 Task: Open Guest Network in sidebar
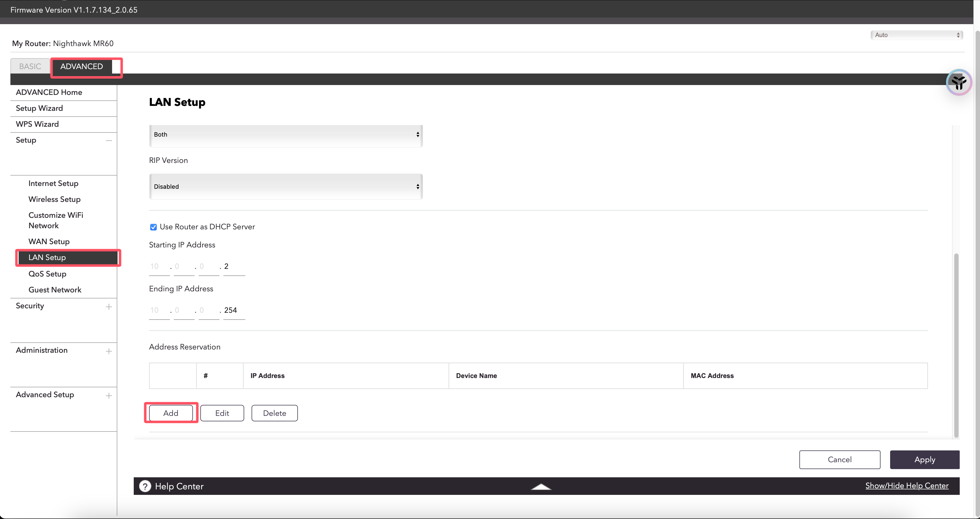tap(55, 290)
